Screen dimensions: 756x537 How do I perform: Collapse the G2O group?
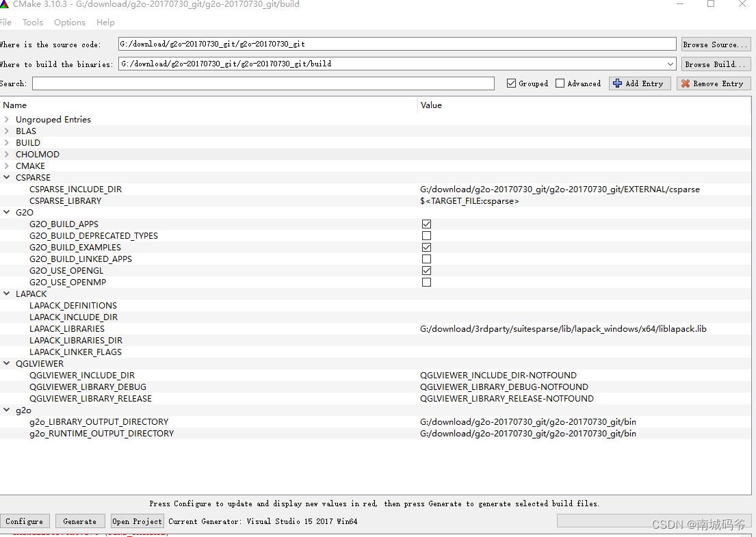click(x=7, y=212)
